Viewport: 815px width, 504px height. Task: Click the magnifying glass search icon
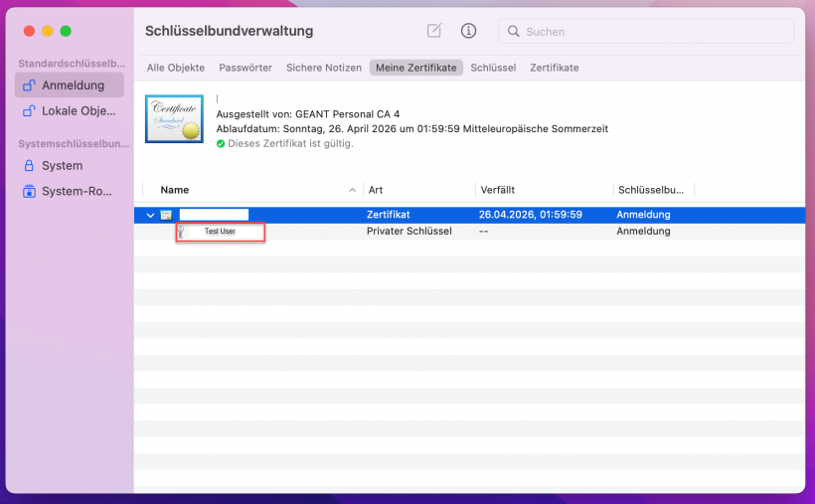pyautogui.click(x=514, y=32)
